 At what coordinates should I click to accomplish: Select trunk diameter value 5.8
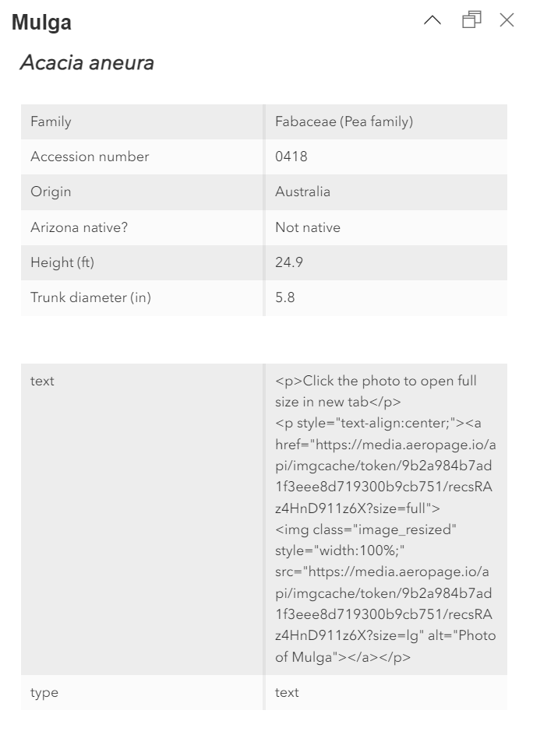click(x=284, y=297)
